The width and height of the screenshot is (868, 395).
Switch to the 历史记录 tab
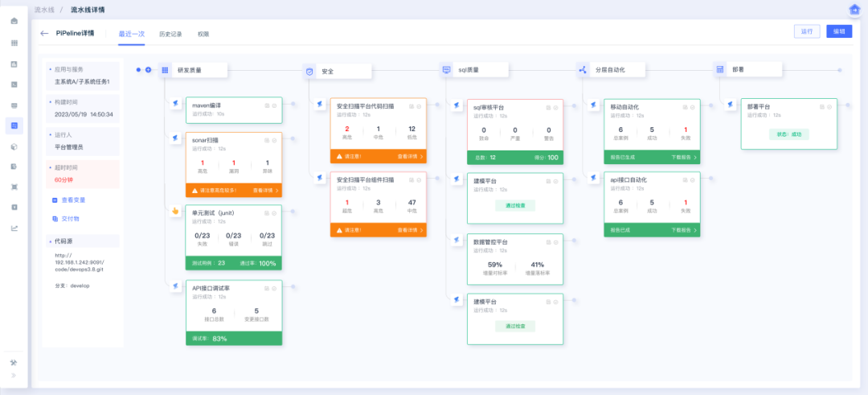tap(170, 35)
